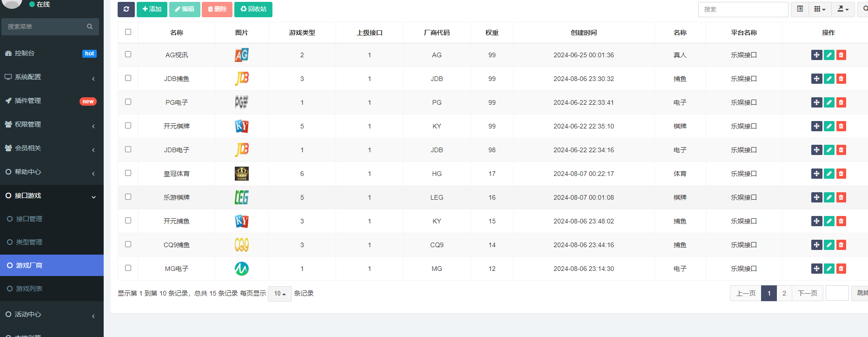Click green edit pencil icon for JDB捕鱼 row
This screenshot has width=868, height=337.
(829, 79)
